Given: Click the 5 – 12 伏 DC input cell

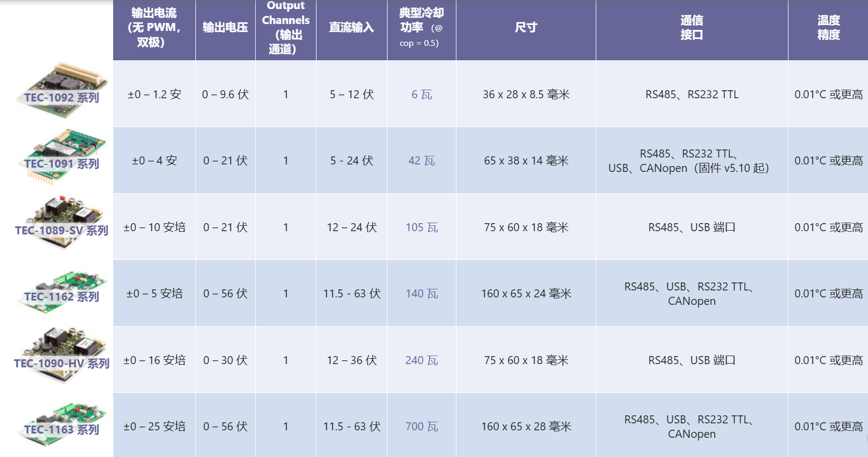Looking at the screenshot, I should click(351, 94).
